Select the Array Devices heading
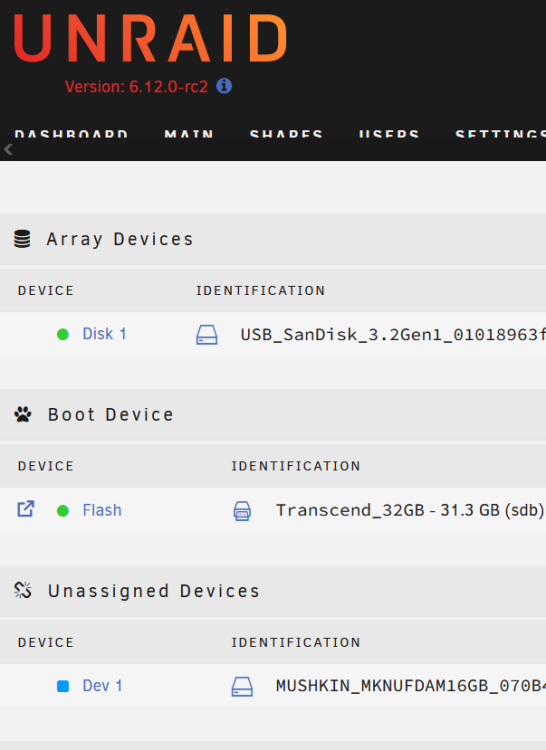The height and width of the screenshot is (750, 546). (120, 239)
